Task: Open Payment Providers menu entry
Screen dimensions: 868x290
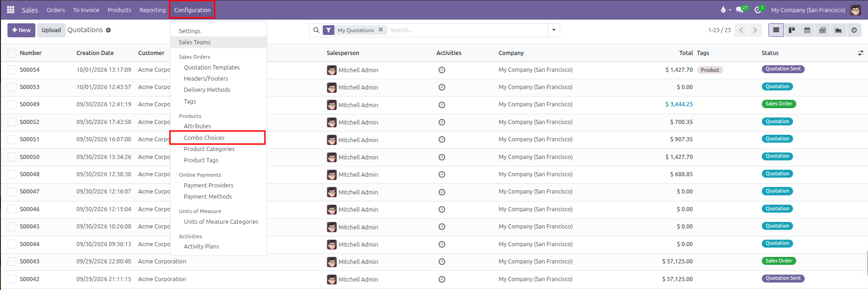Action: coord(218,185)
